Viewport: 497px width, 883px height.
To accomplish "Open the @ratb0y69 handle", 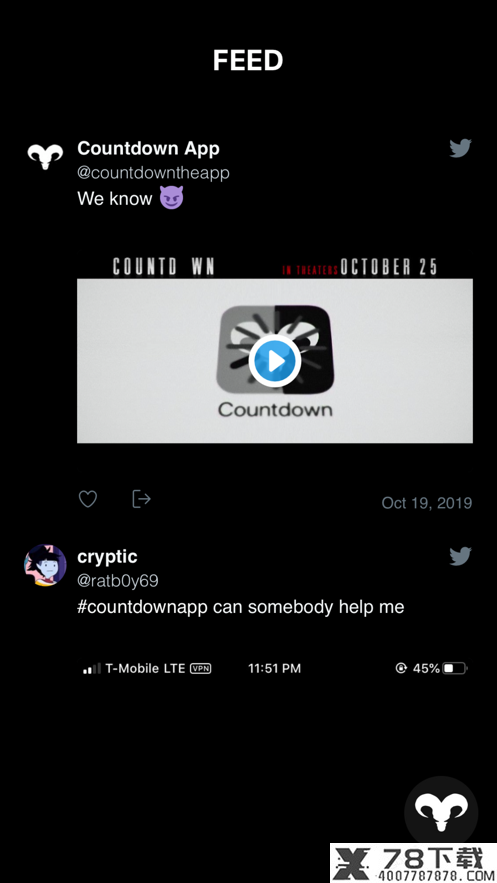I will [118, 581].
